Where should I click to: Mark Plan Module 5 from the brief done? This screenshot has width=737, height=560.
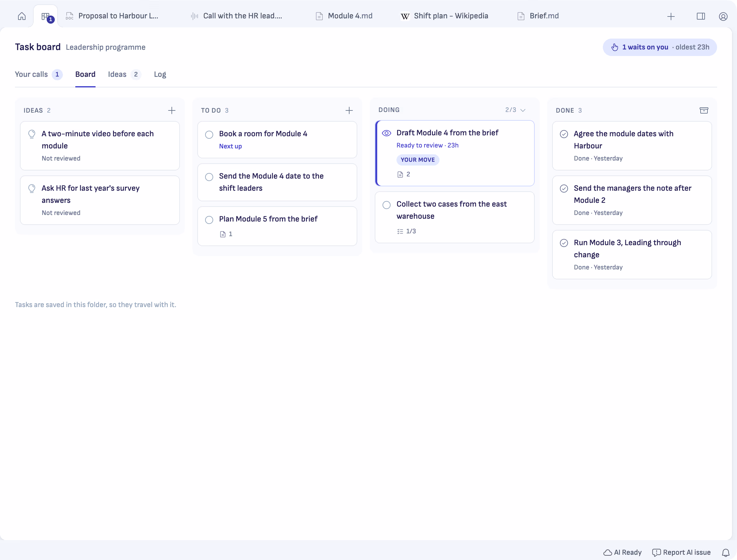tap(209, 220)
